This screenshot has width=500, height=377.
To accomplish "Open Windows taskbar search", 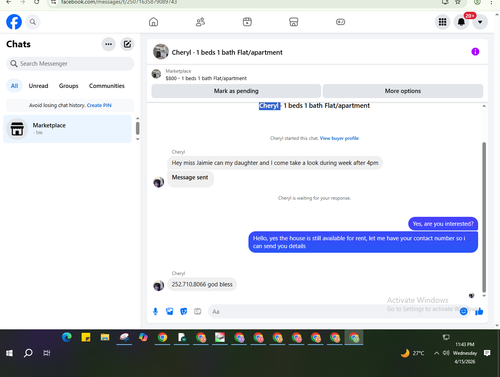I will (x=28, y=353).
